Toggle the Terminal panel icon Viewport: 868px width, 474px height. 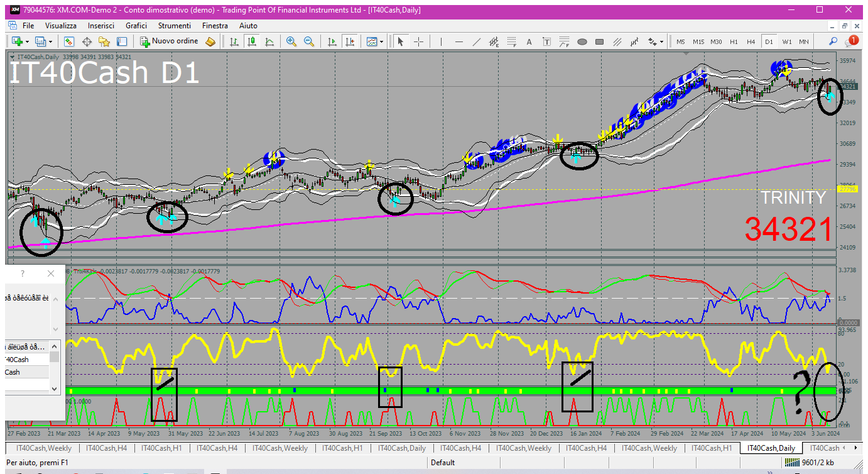pos(122,41)
